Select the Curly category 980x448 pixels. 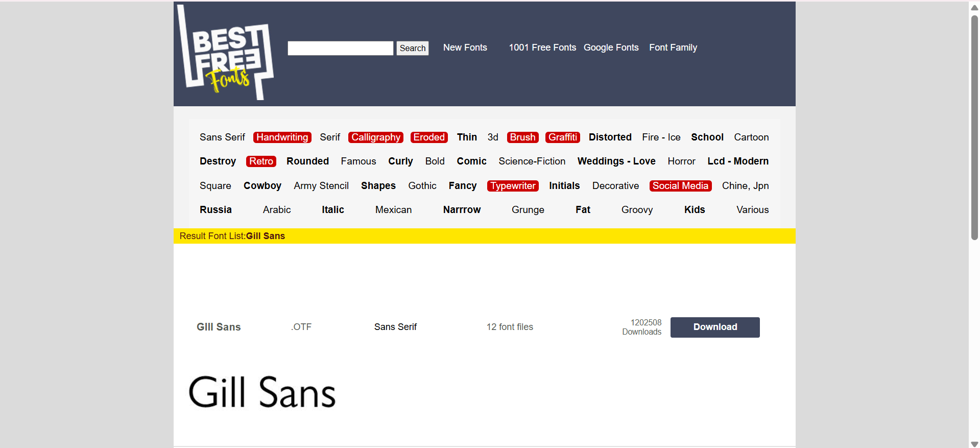(x=400, y=161)
